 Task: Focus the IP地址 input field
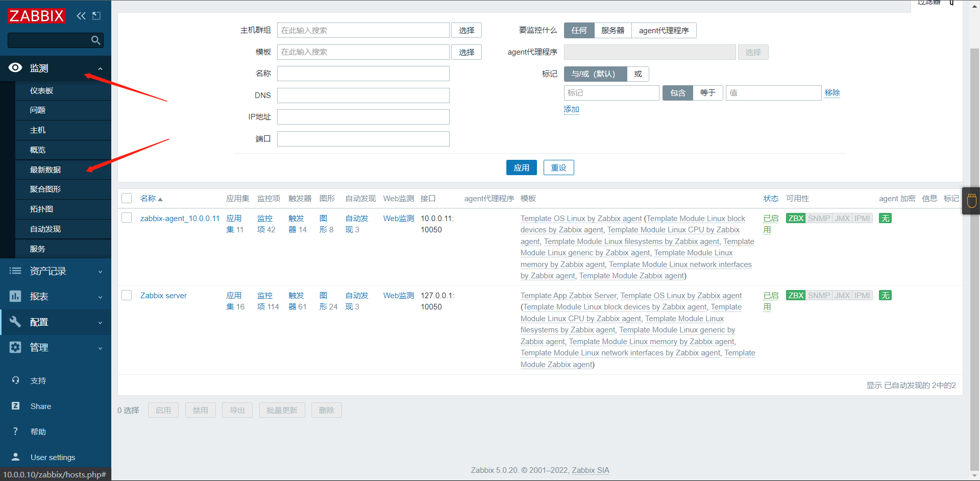point(363,117)
